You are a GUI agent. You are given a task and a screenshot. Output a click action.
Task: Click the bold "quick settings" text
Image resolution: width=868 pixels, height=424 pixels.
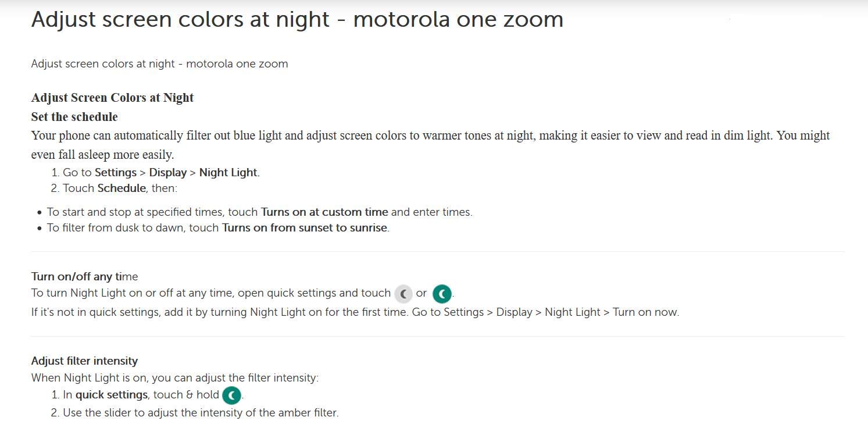(x=112, y=394)
